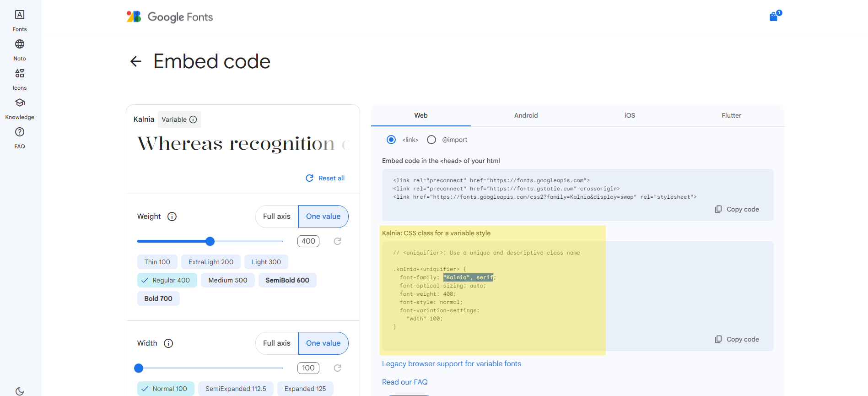Copy code for the Kalnia CSS class
Viewport: 868px width, 396px height.
[737, 339]
